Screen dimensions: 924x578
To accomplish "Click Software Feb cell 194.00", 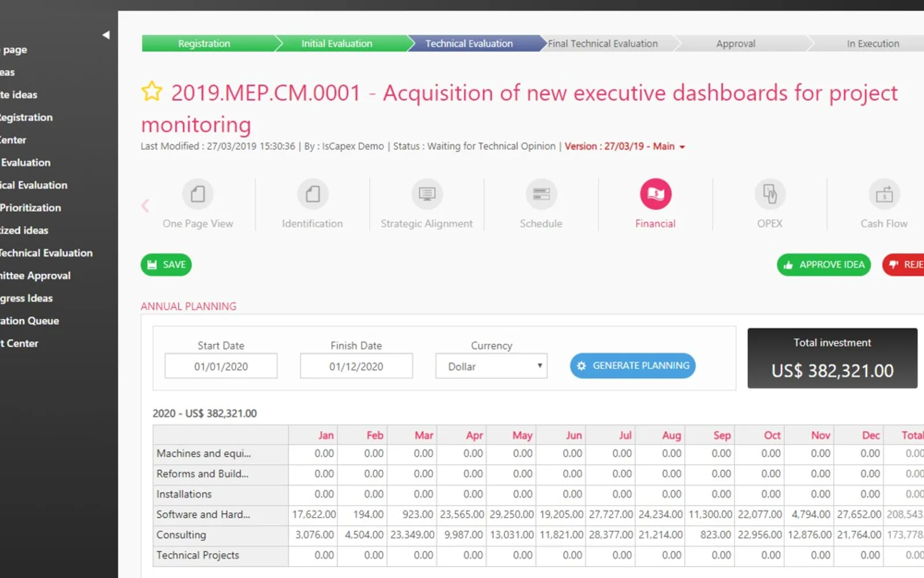I will 363,514.
